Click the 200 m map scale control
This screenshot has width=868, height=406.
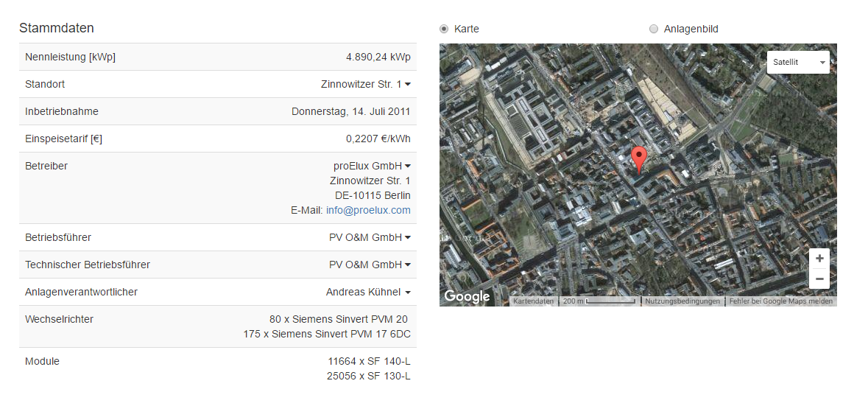click(x=599, y=301)
